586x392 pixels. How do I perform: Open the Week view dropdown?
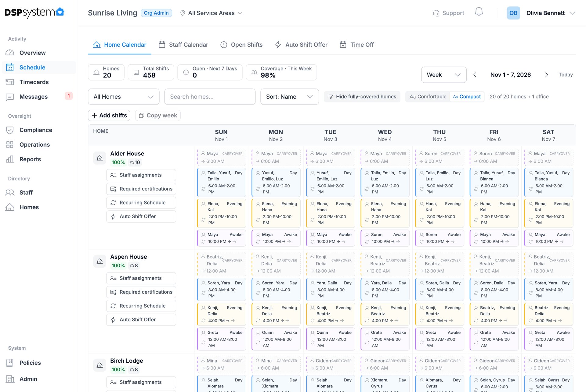coord(444,75)
